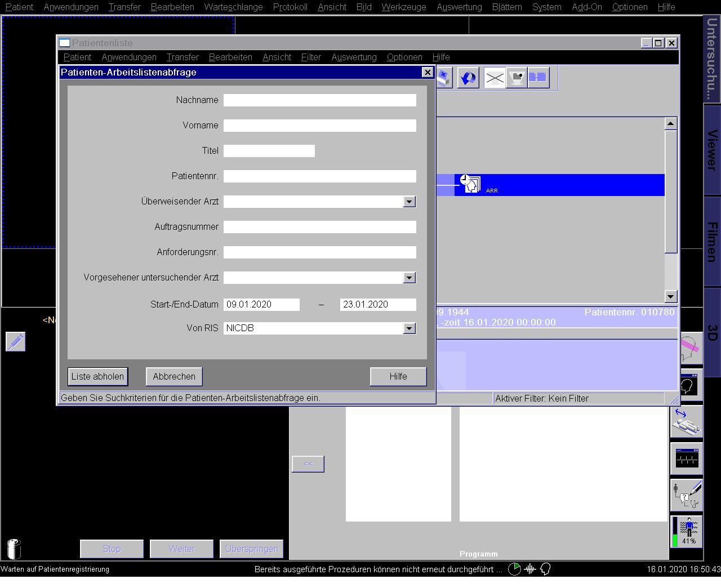
Task: Click the Liste abholen button
Action: pyautogui.click(x=97, y=376)
